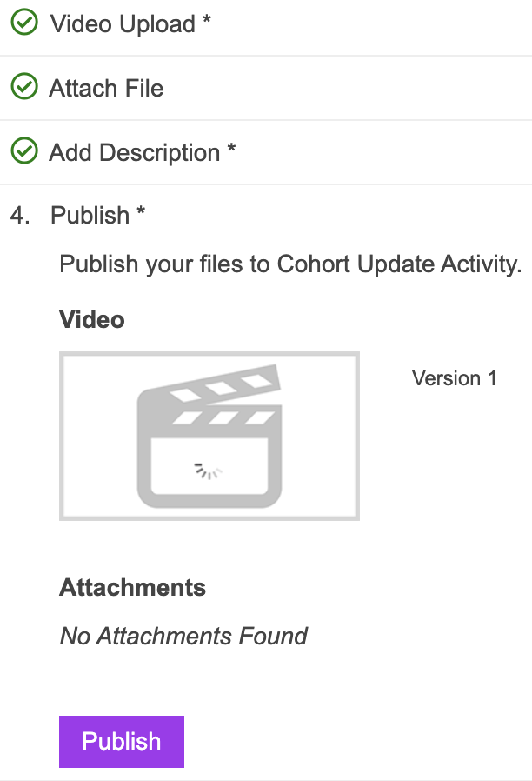Screen dimensions: 532x781
Task: Click the asterisk after the Publish step title
Action: tap(140, 213)
